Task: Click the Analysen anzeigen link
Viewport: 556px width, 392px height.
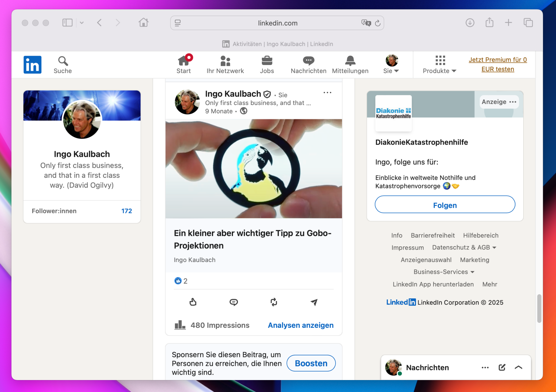Action: [301, 325]
